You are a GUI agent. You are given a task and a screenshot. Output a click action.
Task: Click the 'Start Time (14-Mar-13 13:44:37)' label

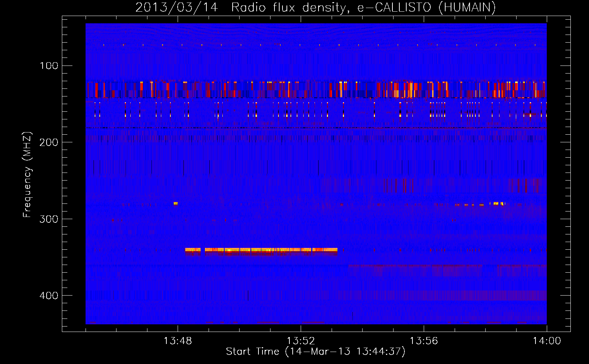pos(316,352)
